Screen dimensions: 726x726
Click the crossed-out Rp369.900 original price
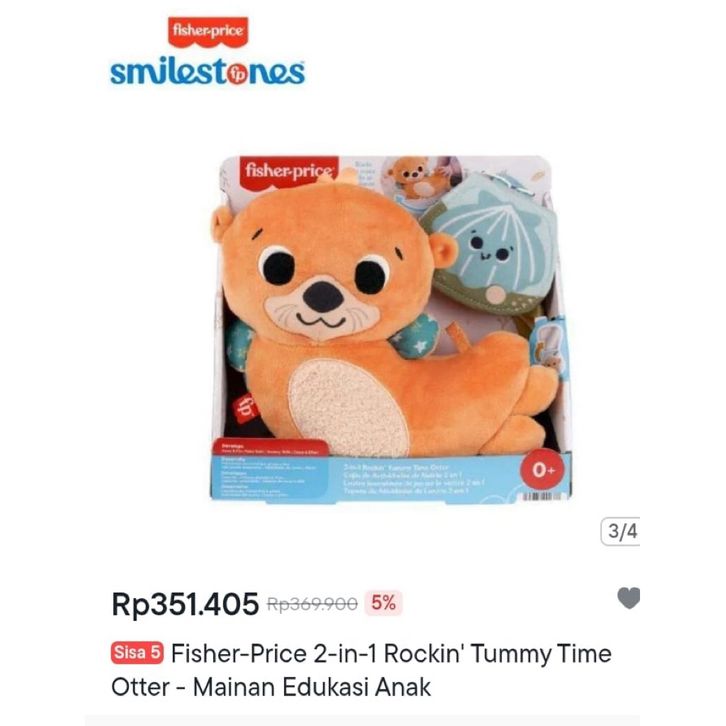[313, 604]
